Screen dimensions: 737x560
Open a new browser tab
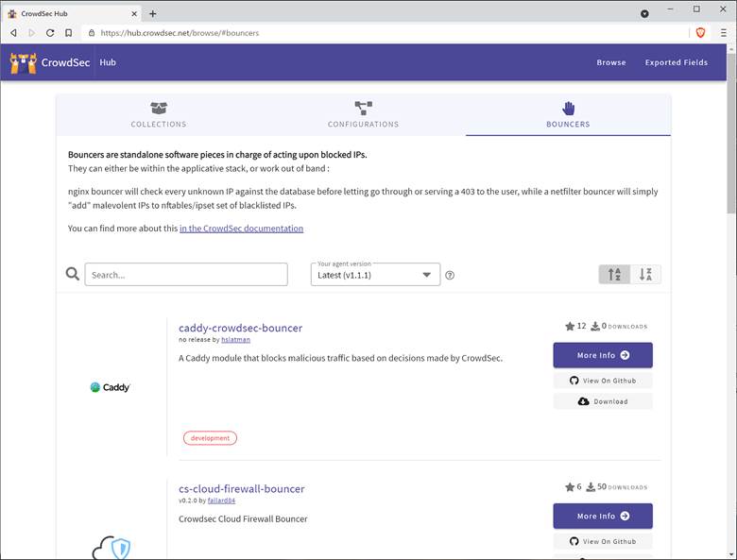point(153,13)
